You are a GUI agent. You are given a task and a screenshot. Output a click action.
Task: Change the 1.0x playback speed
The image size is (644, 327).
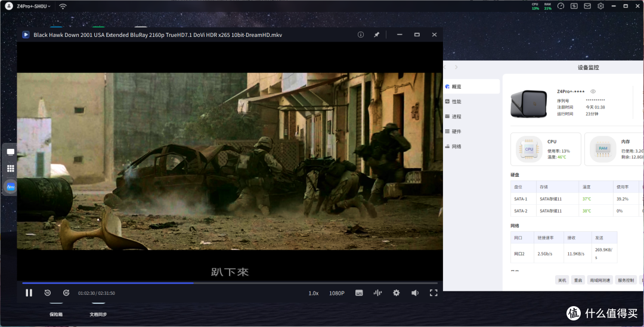click(x=314, y=294)
